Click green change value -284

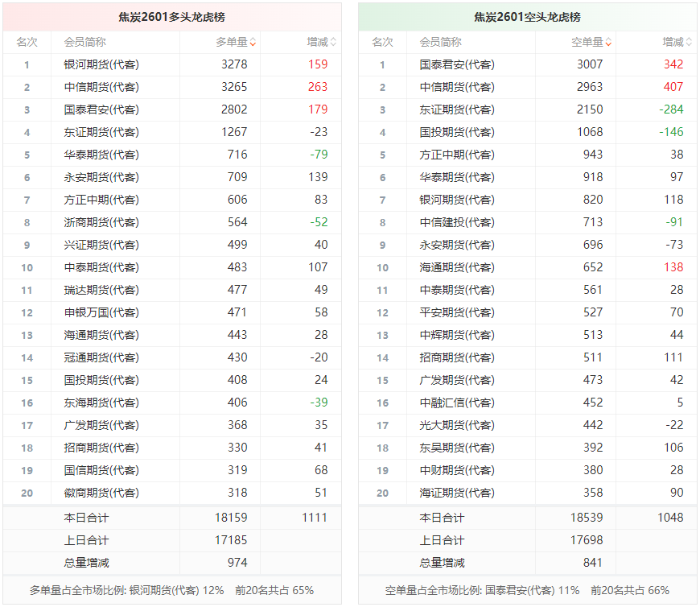[671, 109]
